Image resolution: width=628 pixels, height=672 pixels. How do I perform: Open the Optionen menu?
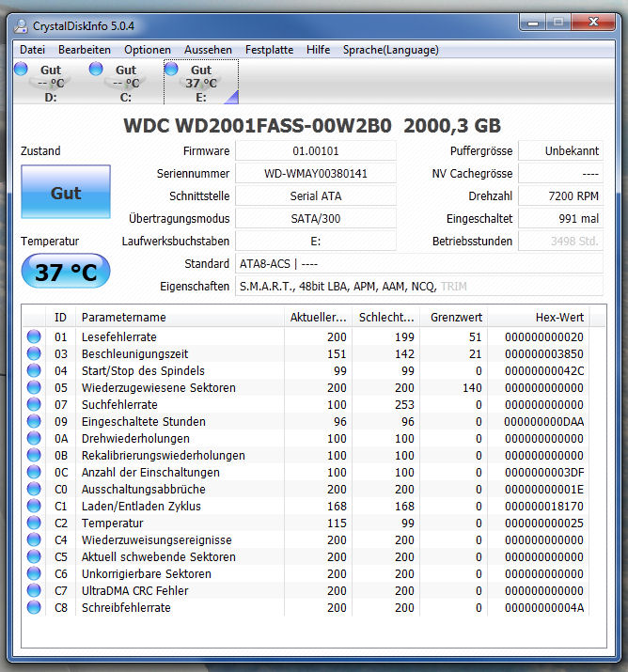[148, 50]
